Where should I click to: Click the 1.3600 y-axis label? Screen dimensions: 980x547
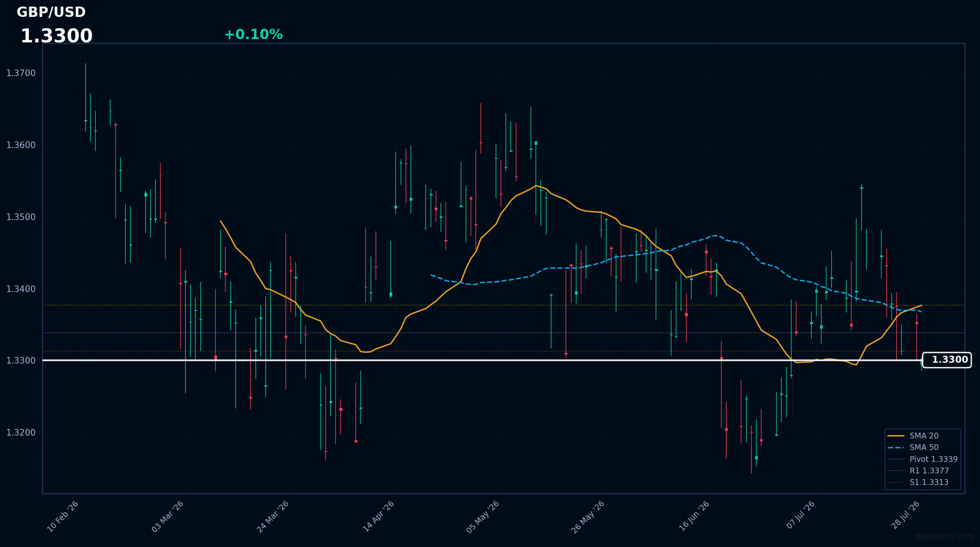[x=21, y=145]
